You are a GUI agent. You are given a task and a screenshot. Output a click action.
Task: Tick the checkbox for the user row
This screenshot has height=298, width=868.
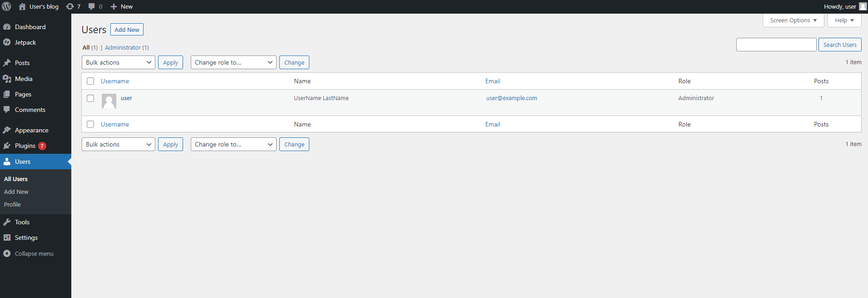pyautogui.click(x=90, y=98)
